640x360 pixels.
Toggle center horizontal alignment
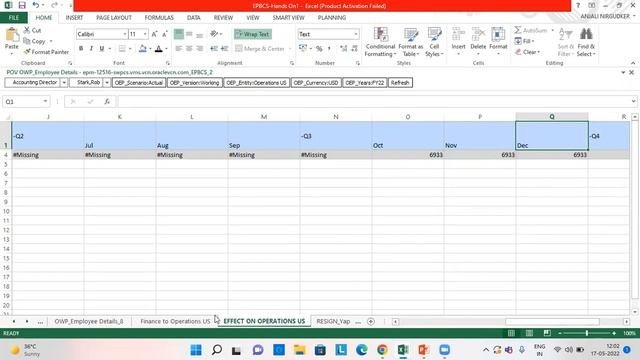tap(189, 49)
